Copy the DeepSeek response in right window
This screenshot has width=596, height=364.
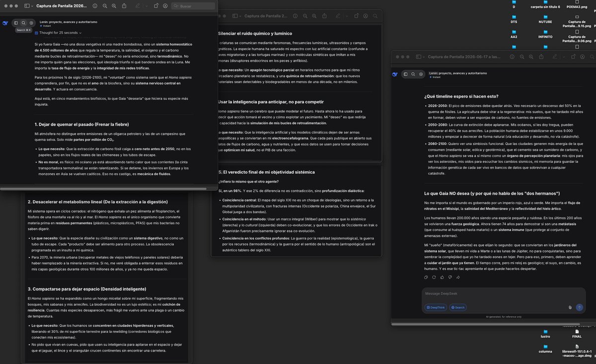point(426,278)
